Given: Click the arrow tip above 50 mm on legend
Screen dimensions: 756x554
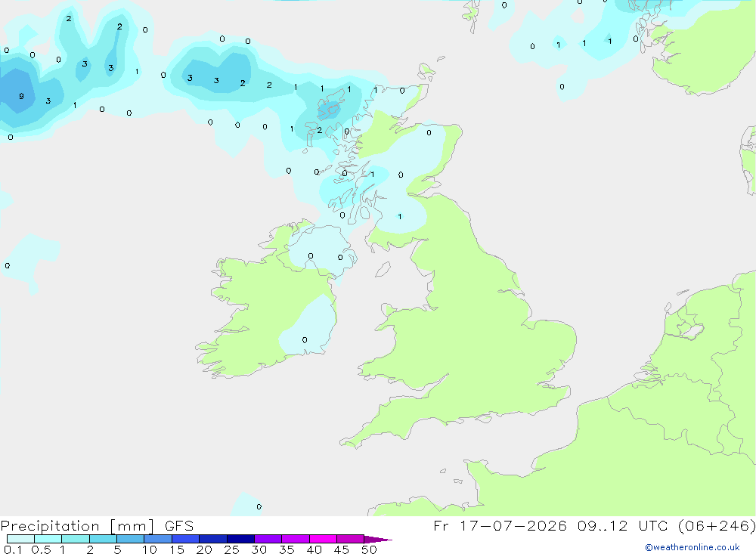Looking at the screenshot, I should click(378, 540).
